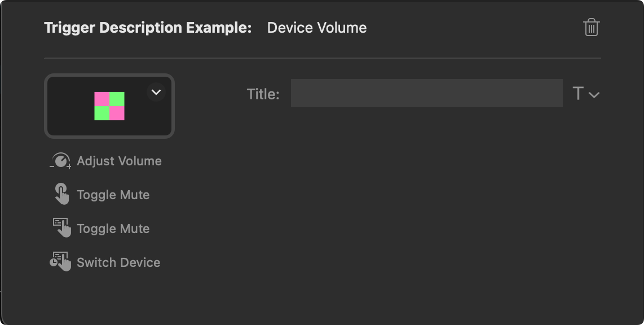The image size is (644, 325).
Task: Select the Adjust Volume label text
Action: (120, 161)
